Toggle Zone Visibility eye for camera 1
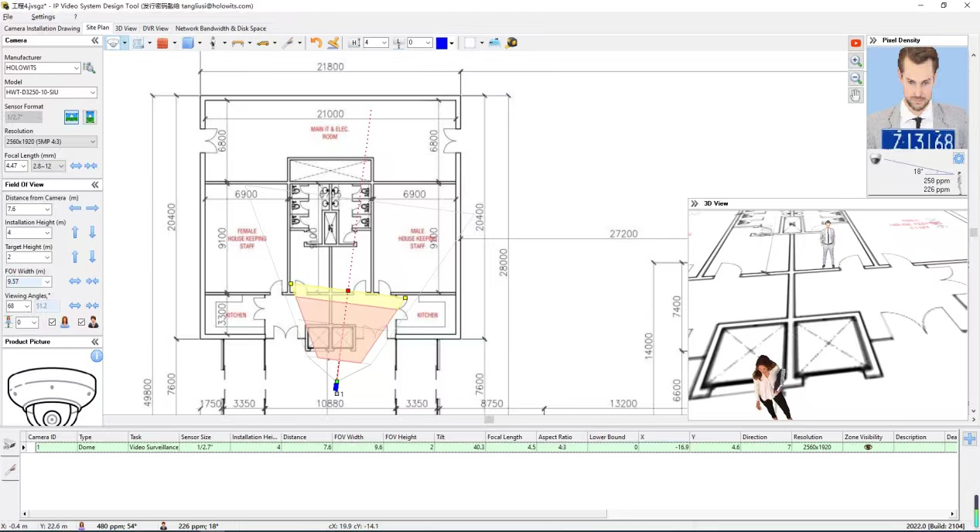This screenshot has width=980, height=532. pos(868,447)
